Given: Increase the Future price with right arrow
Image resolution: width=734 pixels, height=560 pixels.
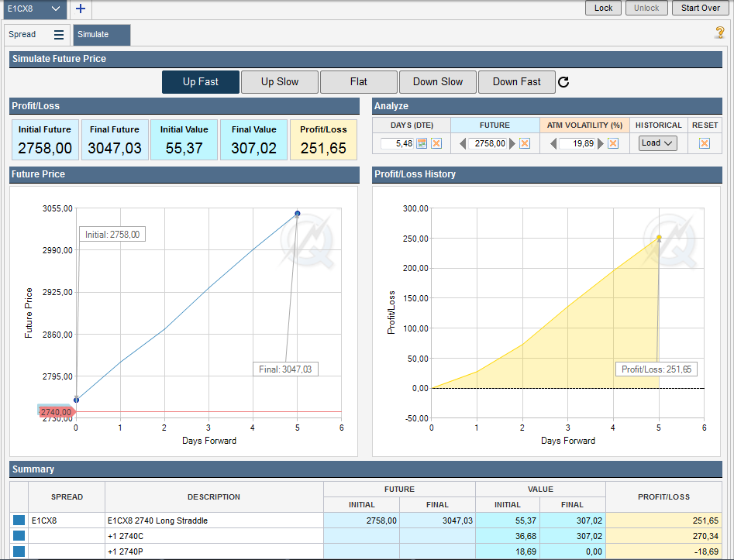Looking at the screenshot, I should (512, 143).
